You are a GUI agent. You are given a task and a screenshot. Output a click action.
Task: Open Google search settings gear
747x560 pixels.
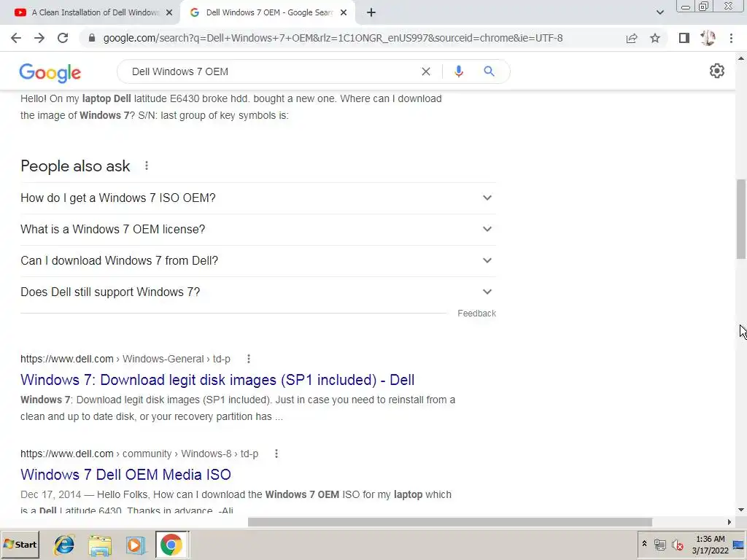717,71
